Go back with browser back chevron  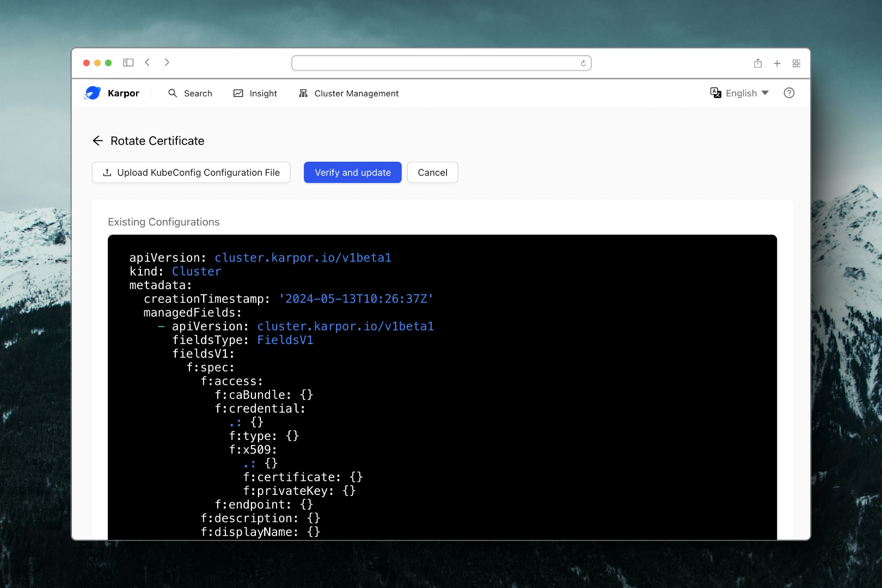[148, 63]
